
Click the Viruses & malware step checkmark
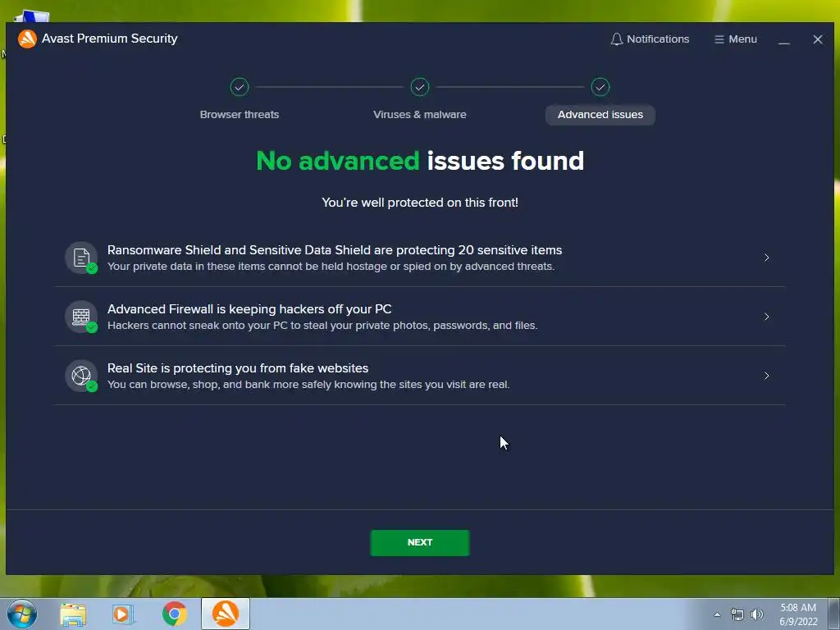point(420,87)
